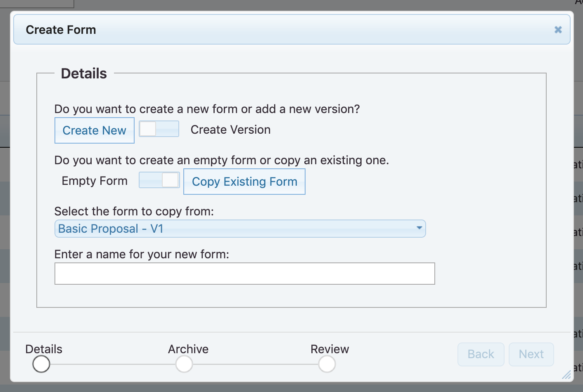The width and height of the screenshot is (583, 392).
Task: Open the form-to-copy dropdown arrow
Action: click(x=419, y=228)
